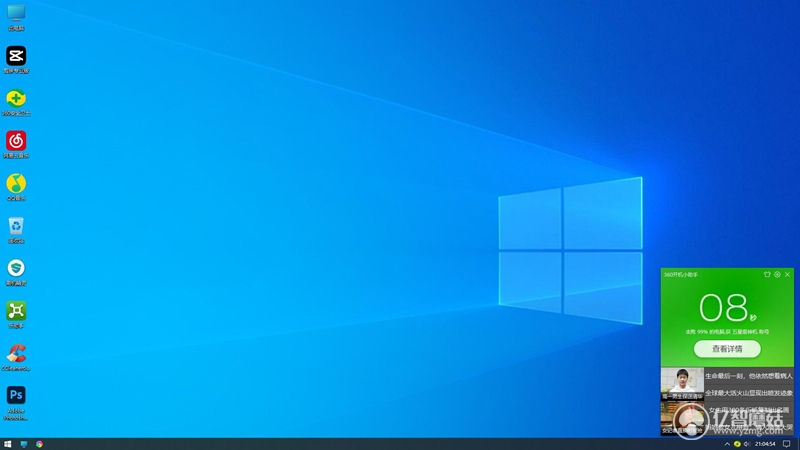Click the 08 秒 boot time number
Viewport: 800px width, 450px height.
pos(727,308)
